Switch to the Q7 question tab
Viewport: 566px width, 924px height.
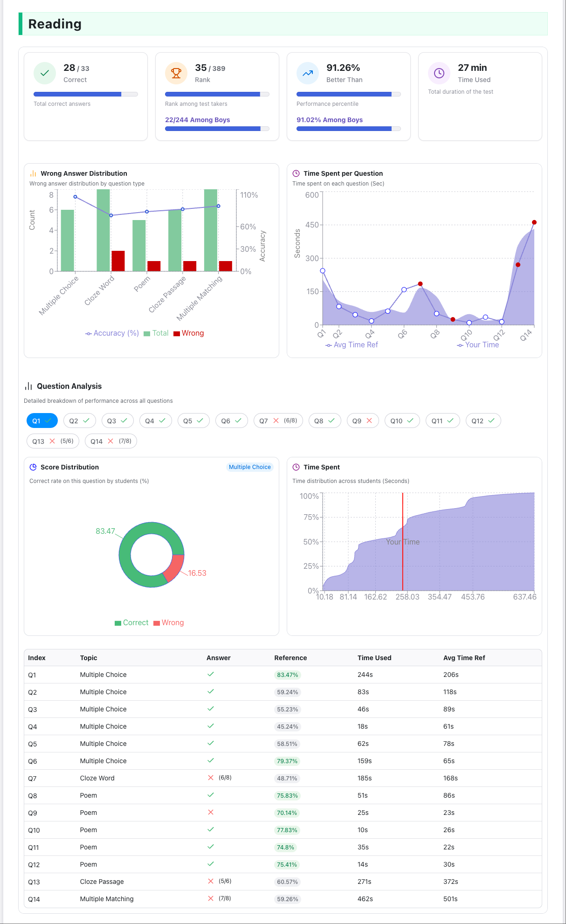[278, 421]
